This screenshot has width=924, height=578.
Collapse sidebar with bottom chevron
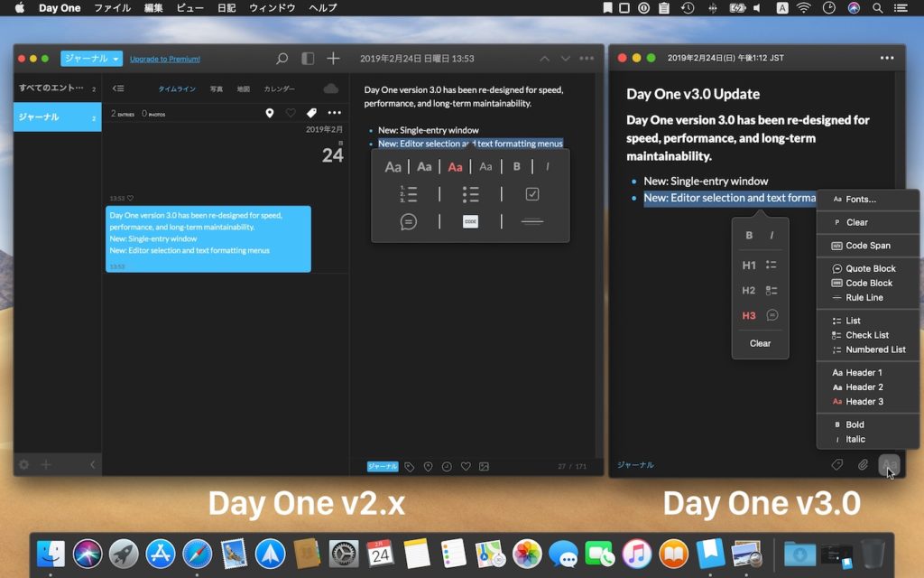coord(93,465)
